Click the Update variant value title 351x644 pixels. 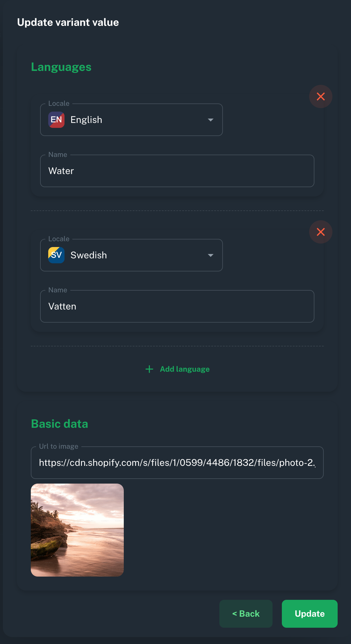point(68,22)
